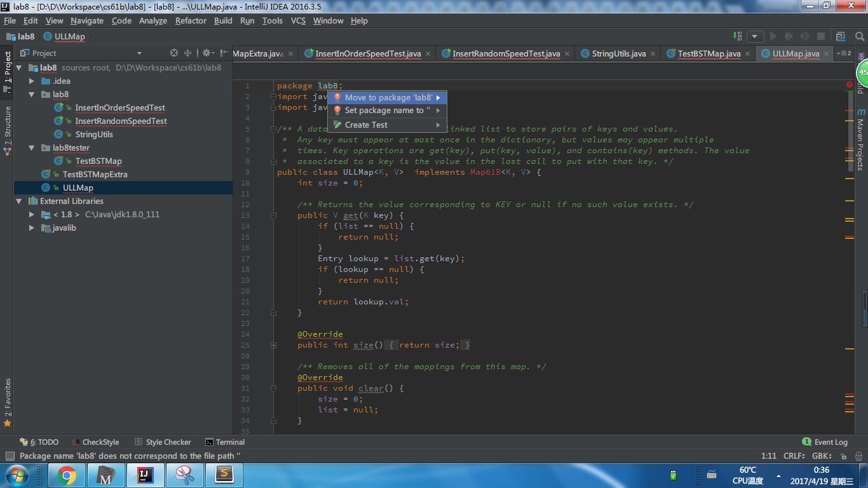
Task: Change GBK file encoding setting
Action: point(822,456)
